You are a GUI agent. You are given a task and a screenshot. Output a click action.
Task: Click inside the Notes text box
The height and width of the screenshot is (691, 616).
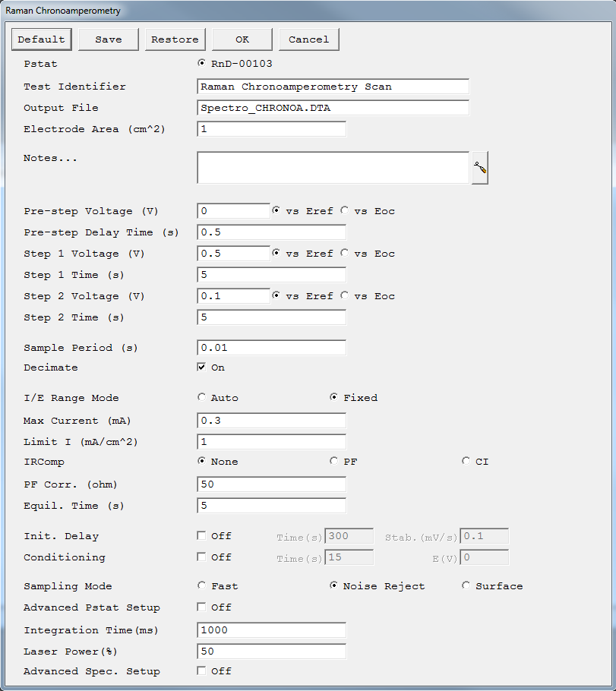pyautogui.click(x=333, y=168)
